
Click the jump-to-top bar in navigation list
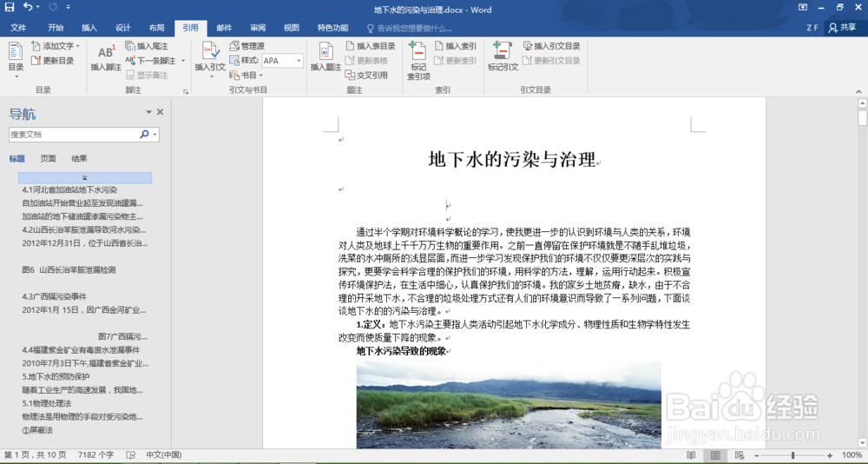point(85,177)
